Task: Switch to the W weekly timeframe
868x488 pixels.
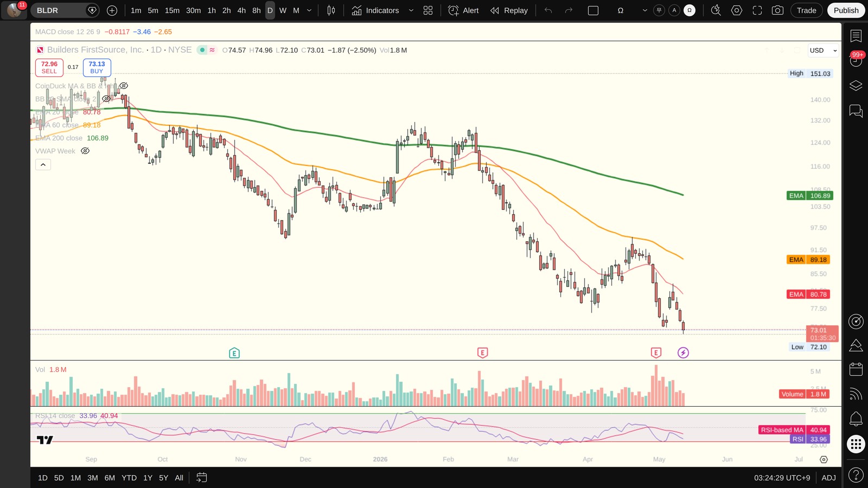Action: pos(283,10)
